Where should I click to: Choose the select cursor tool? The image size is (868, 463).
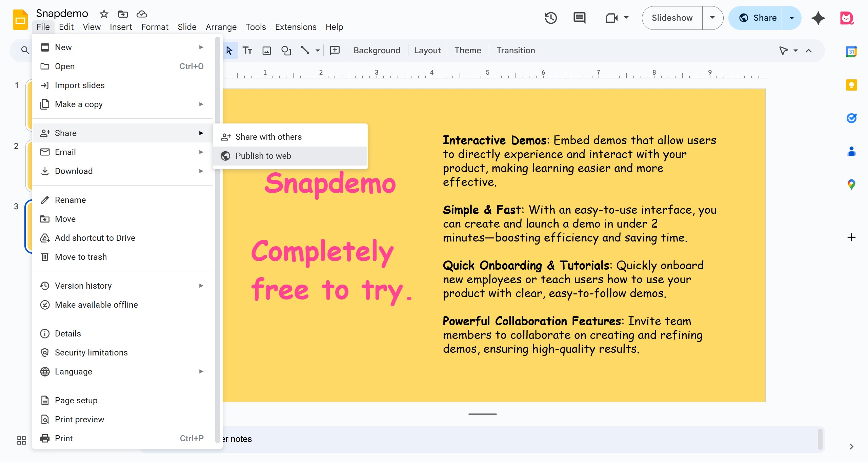click(229, 51)
